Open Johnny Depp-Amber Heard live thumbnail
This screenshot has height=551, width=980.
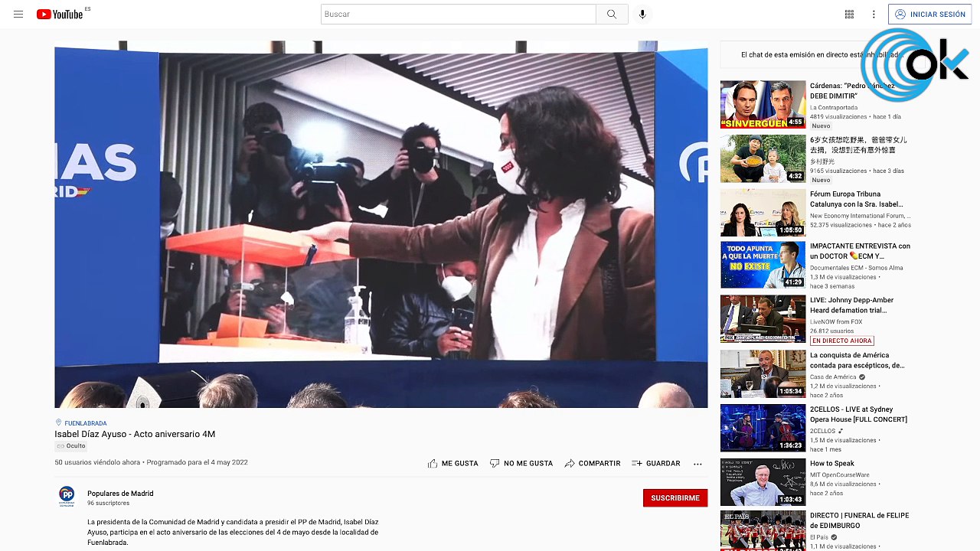[x=763, y=319]
